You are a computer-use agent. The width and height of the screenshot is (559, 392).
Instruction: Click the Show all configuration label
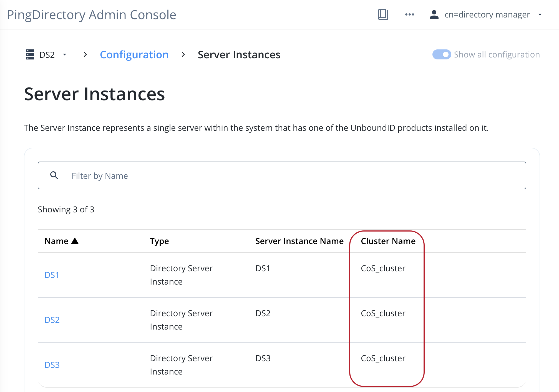click(497, 54)
